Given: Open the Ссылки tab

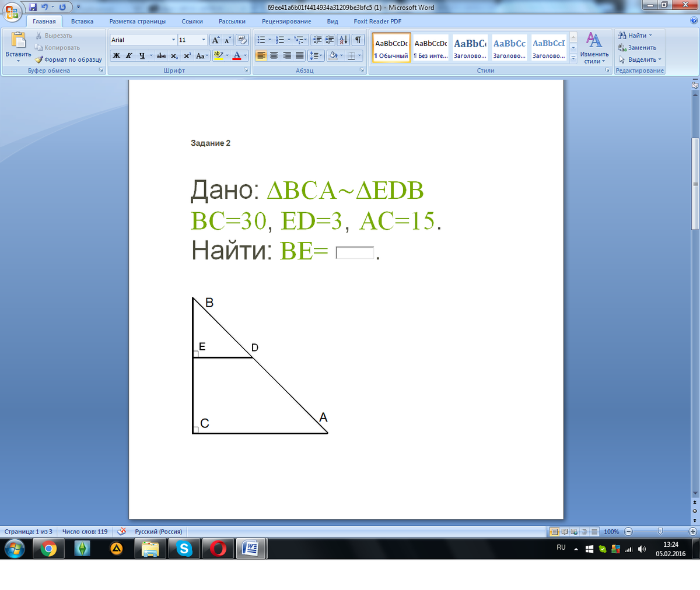Looking at the screenshot, I should tap(192, 21).
